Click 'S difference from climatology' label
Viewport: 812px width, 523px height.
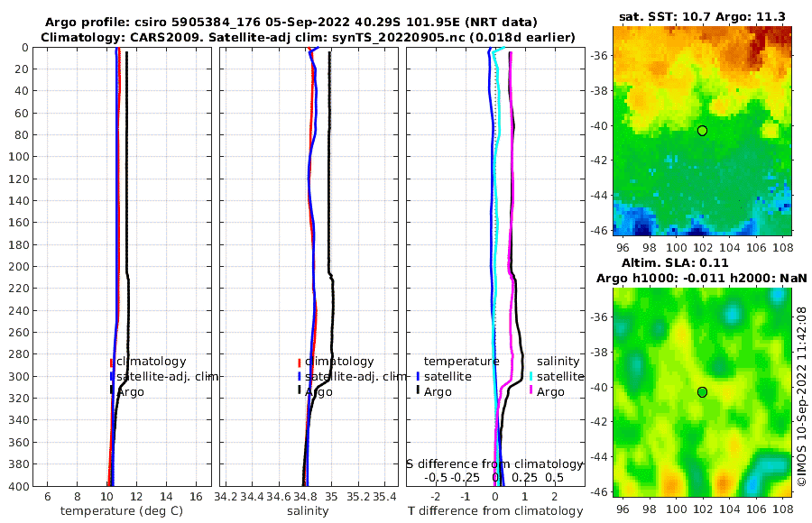(494, 463)
